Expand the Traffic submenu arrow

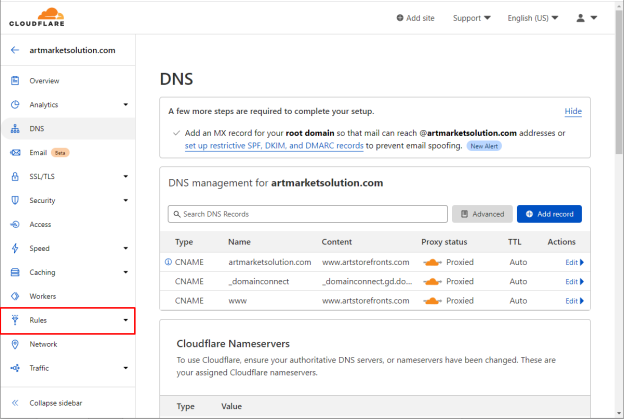tap(126, 368)
